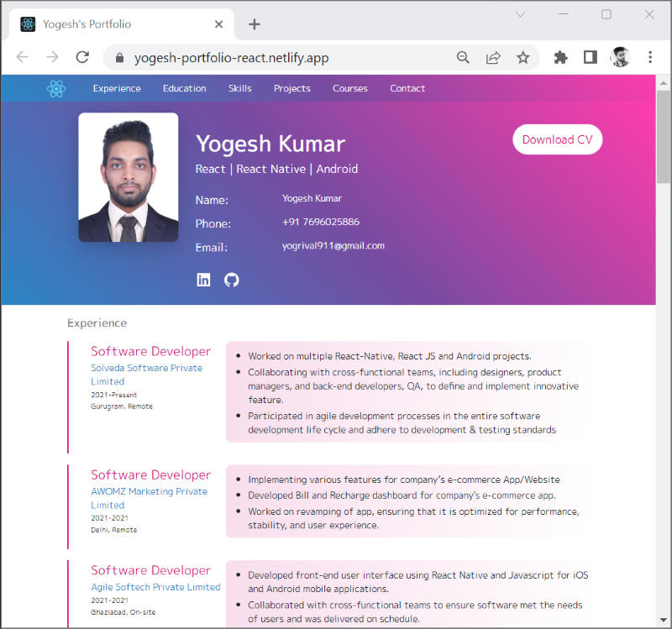Close the Yogesh's Portfolio tab

[218, 24]
